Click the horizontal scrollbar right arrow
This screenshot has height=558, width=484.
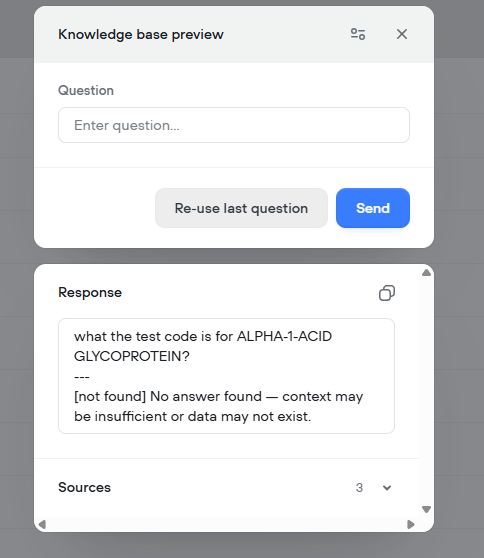(x=411, y=525)
